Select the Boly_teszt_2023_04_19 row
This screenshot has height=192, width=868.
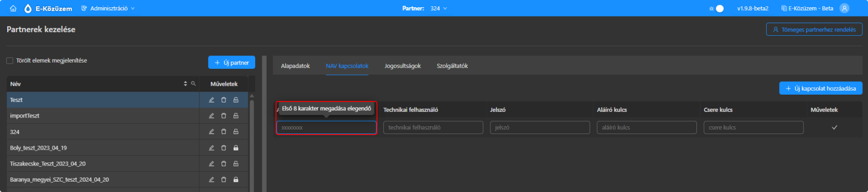[127, 148]
